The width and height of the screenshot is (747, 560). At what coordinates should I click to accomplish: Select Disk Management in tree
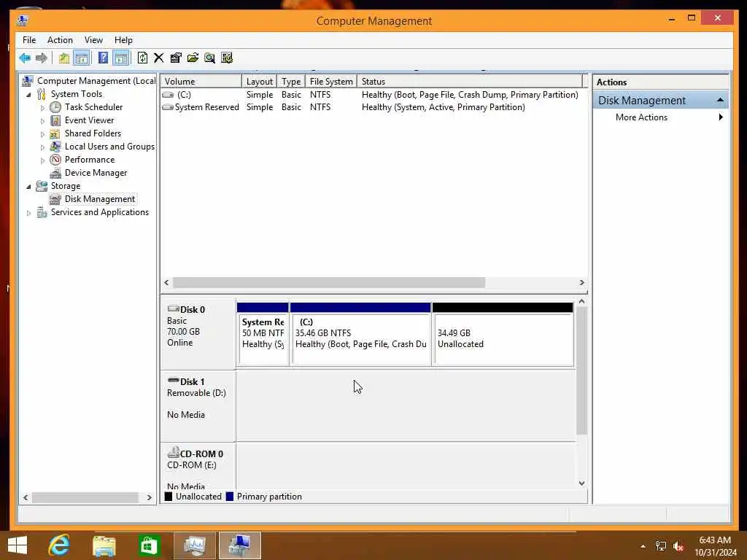coord(99,199)
